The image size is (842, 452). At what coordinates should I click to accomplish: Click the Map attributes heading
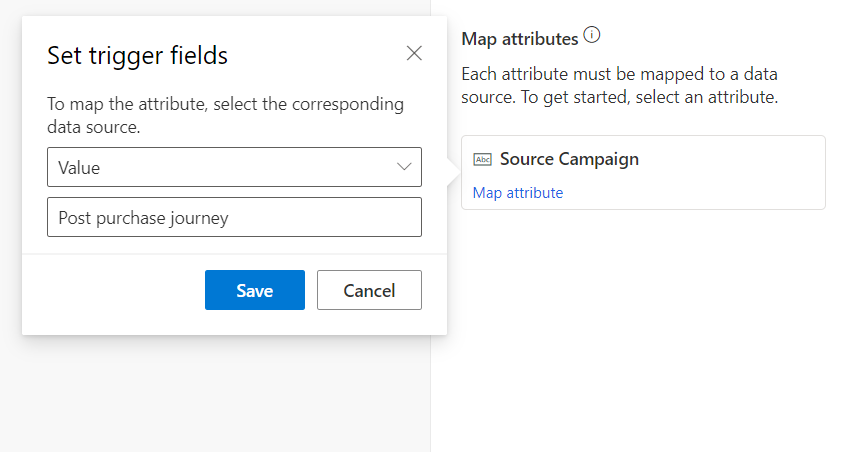click(x=519, y=39)
